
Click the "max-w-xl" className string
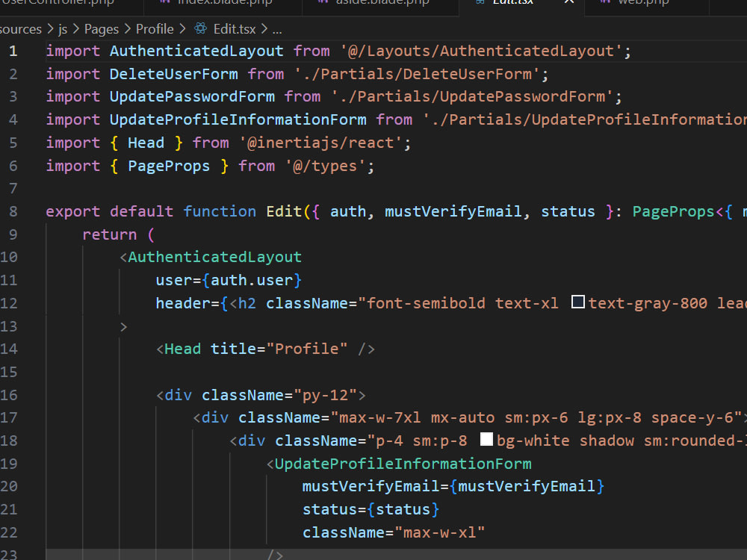coord(440,532)
